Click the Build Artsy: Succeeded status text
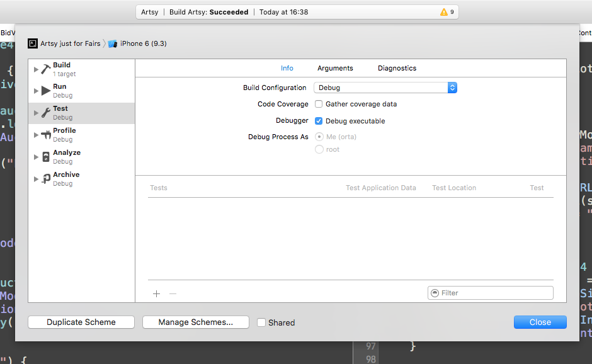592x364 pixels. [x=209, y=12]
